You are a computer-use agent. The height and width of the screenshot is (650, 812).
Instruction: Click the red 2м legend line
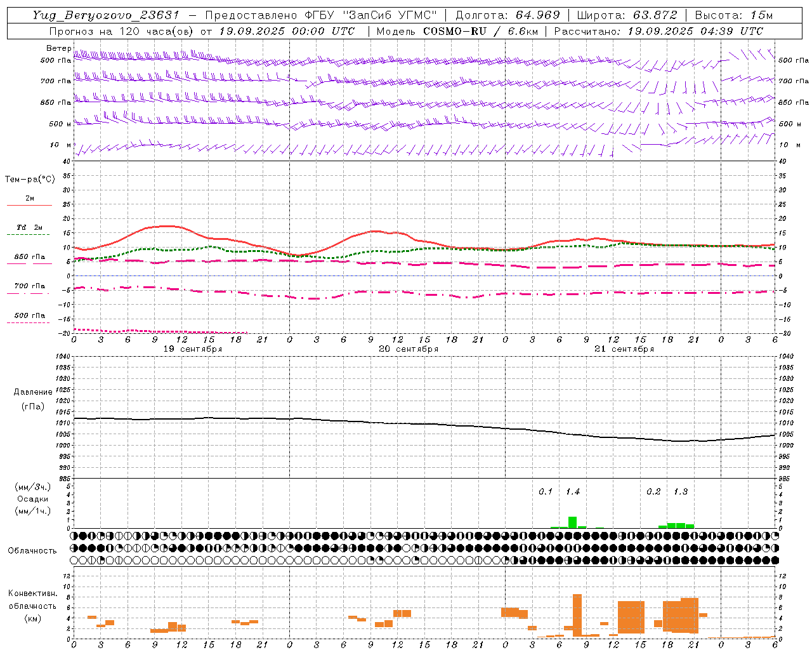[x=29, y=205]
